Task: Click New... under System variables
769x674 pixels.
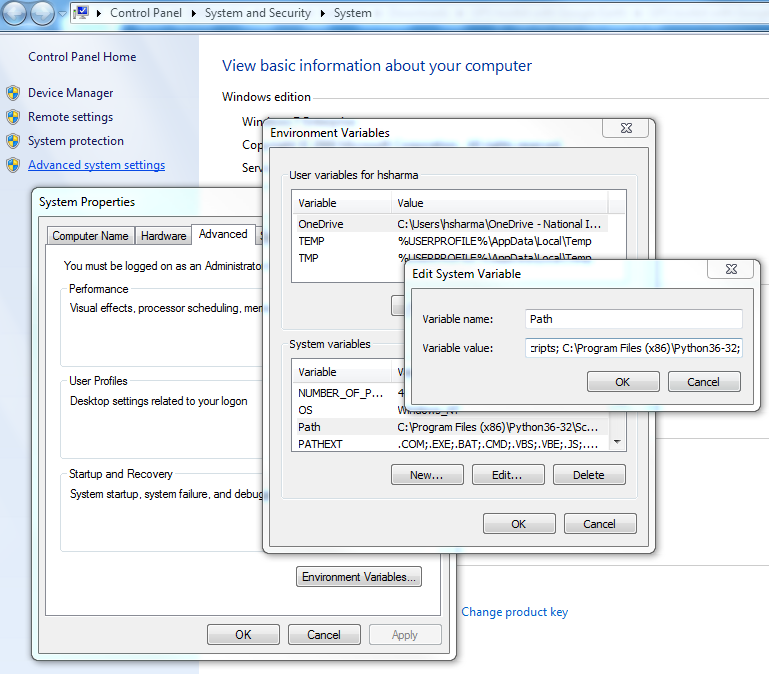Action: 427,475
